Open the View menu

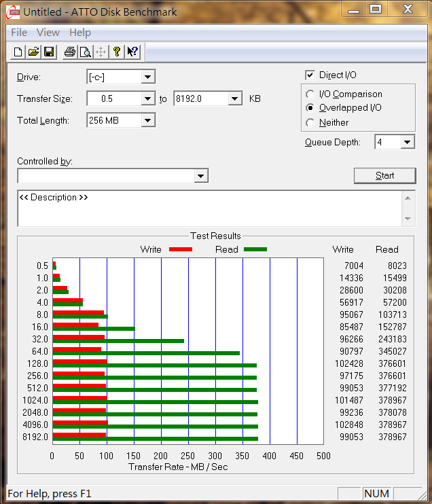click(48, 33)
